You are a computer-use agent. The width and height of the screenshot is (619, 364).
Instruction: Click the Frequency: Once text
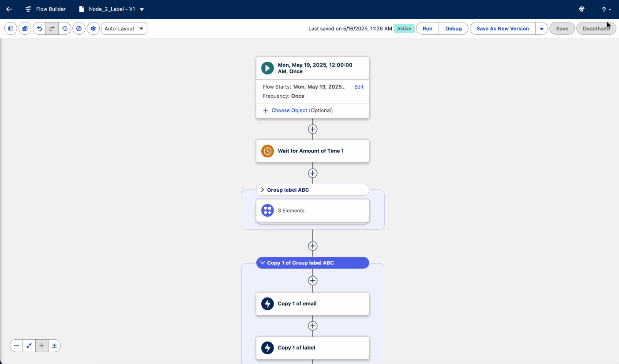pyautogui.click(x=284, y=96)
